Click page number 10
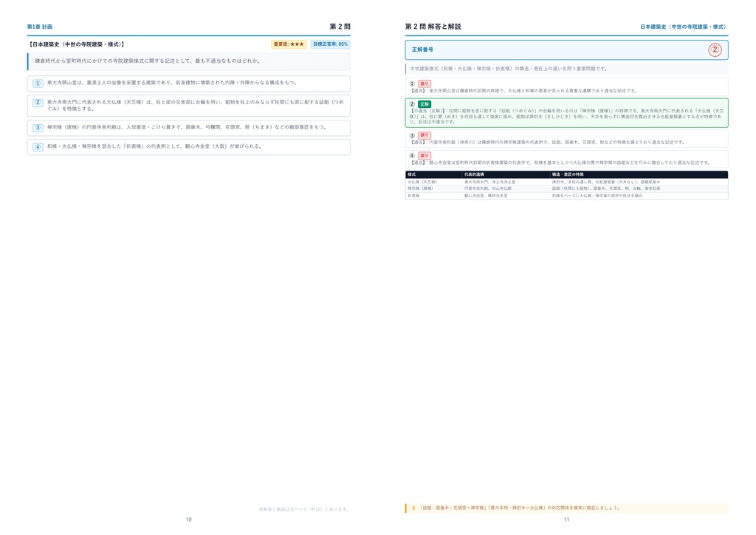This screenshot has height=535, width=756. click(188, 519)
